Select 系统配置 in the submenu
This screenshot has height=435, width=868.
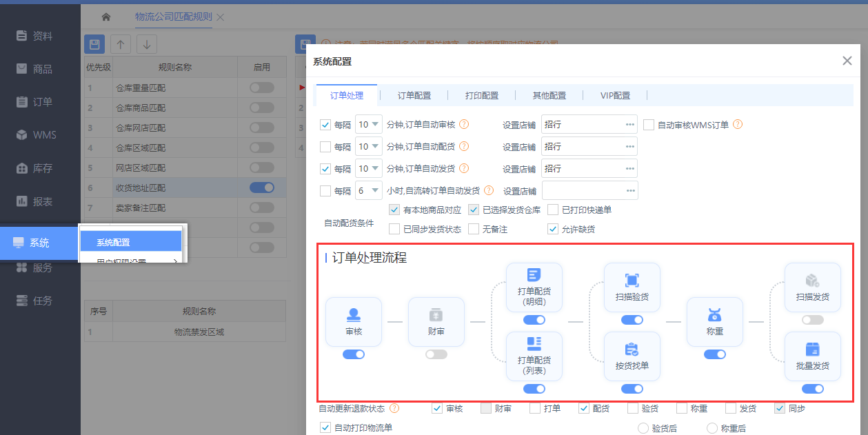(x=131, y=242)
